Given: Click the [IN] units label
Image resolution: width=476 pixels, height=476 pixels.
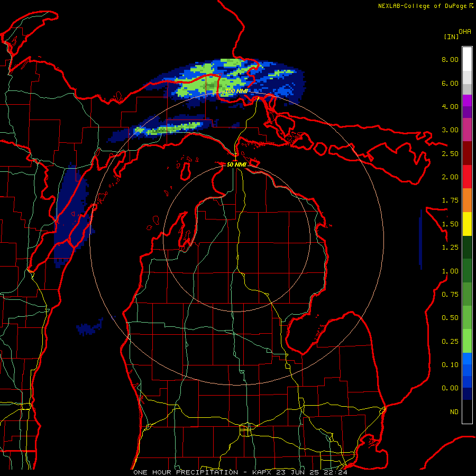Looking at the screenshot, I should [x=451, y=36].
